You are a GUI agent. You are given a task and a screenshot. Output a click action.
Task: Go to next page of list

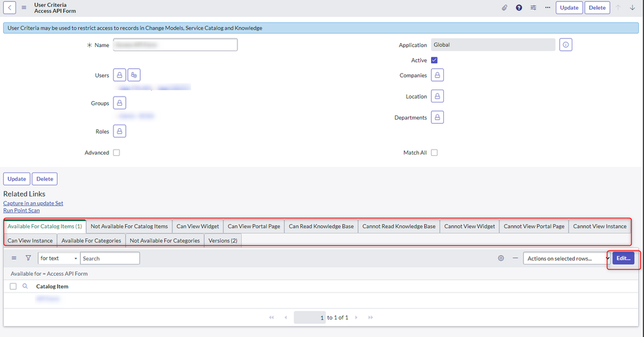[356, 317]
